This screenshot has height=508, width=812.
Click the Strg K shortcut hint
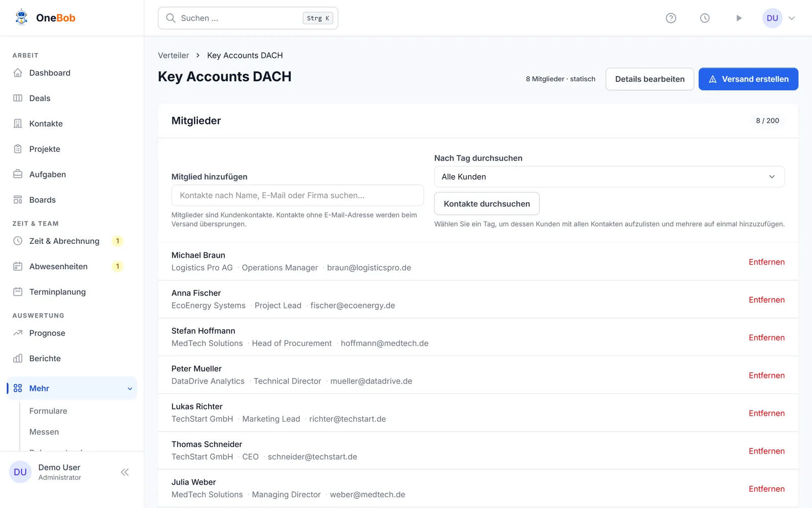point(318,18)
